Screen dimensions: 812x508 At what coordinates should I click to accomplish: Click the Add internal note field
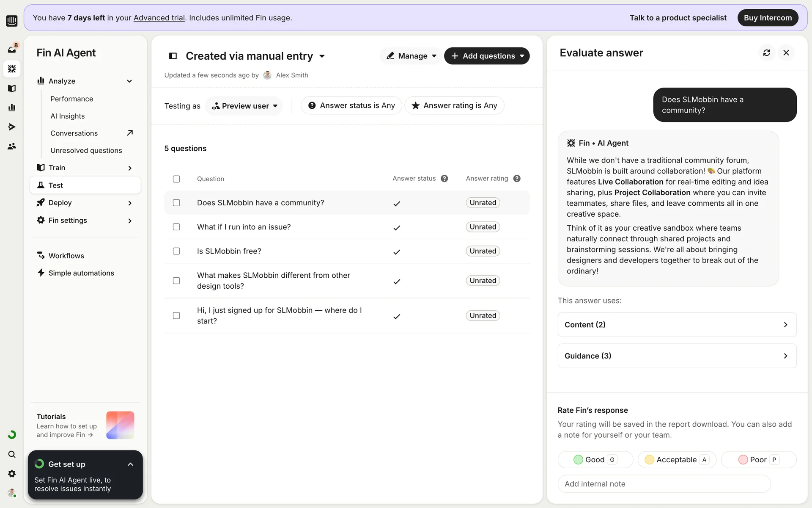pyautogui.click(x=664, y=484)
